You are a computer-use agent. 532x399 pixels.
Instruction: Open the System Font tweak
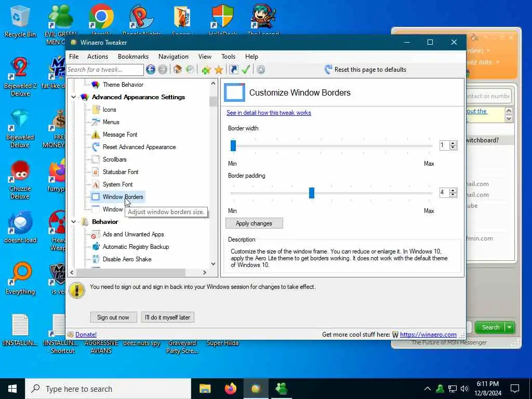[x=117, y=184]
